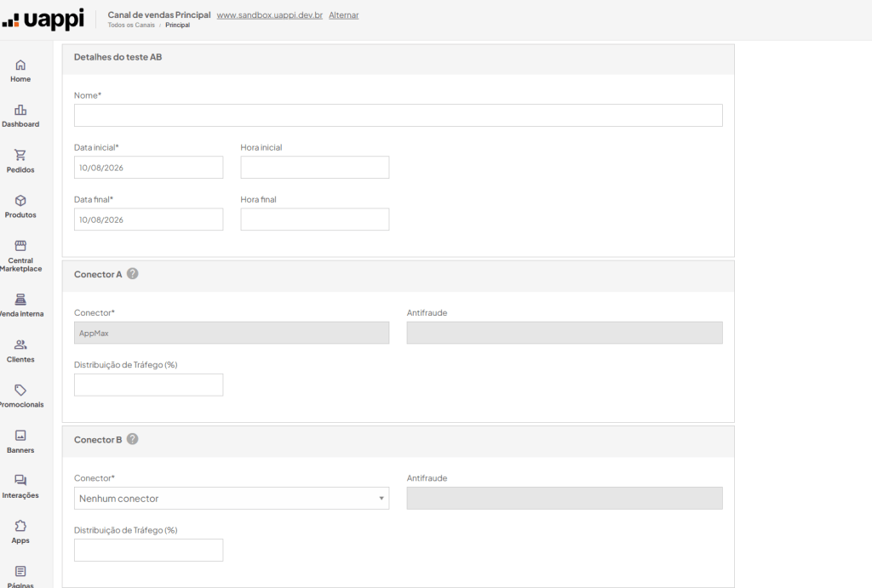Go to Todos os Canais breadcrumb
This screenshot has height=588, width=872.
point(131,25)
